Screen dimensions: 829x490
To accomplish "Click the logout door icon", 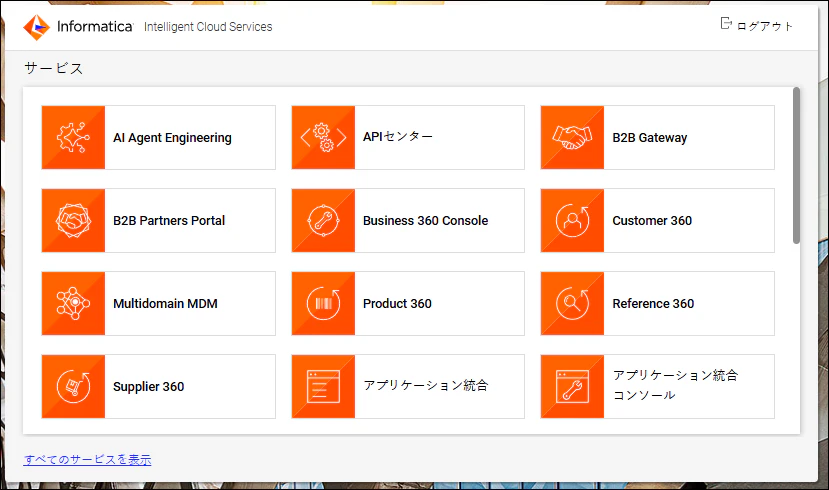I will pyautogui.click(x=726, y=23).
